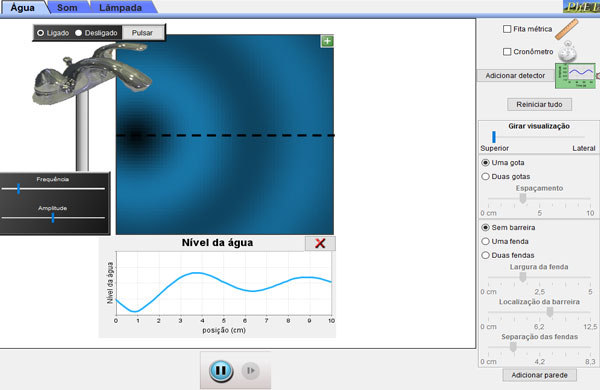This screenshot has width=600, height=390.
Task: Open the Lâmpada tab
Action: pyautogui.click(x=120, y=8)
